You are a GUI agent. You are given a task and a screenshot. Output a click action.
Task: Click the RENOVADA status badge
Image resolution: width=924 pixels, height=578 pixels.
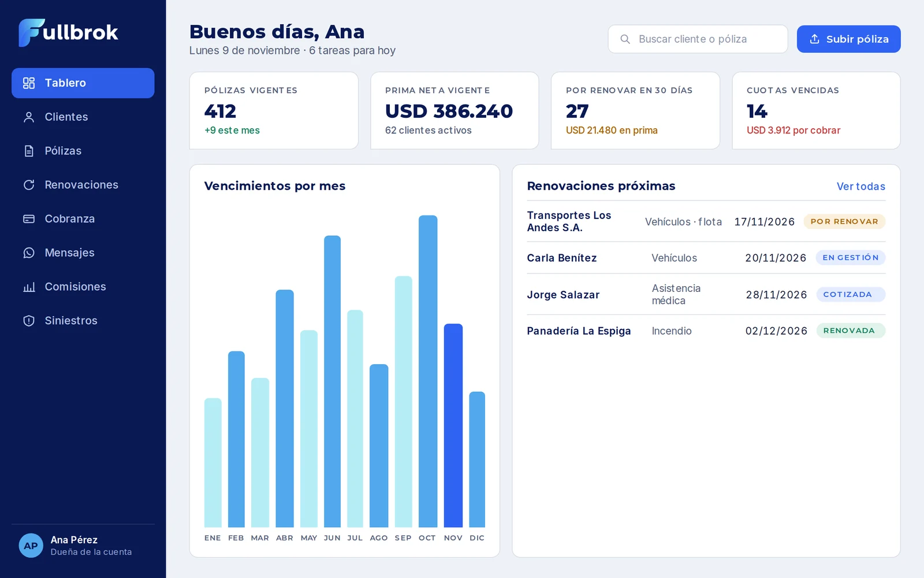tap(851, 331)
